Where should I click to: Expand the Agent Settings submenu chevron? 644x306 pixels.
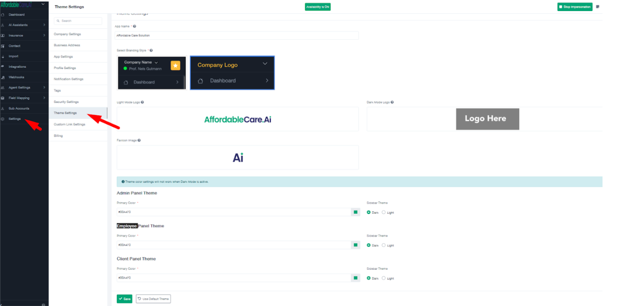[x=44, y=87]
